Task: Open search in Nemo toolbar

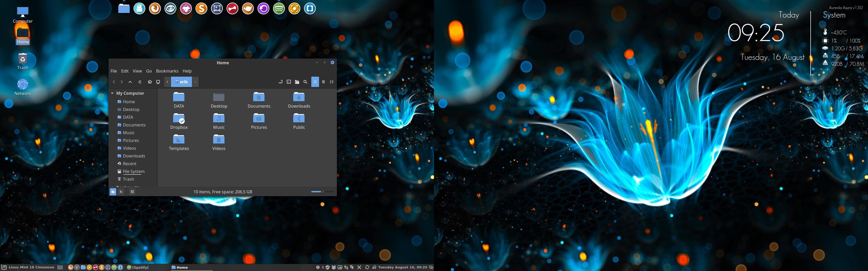Action: tap(305, 82)
